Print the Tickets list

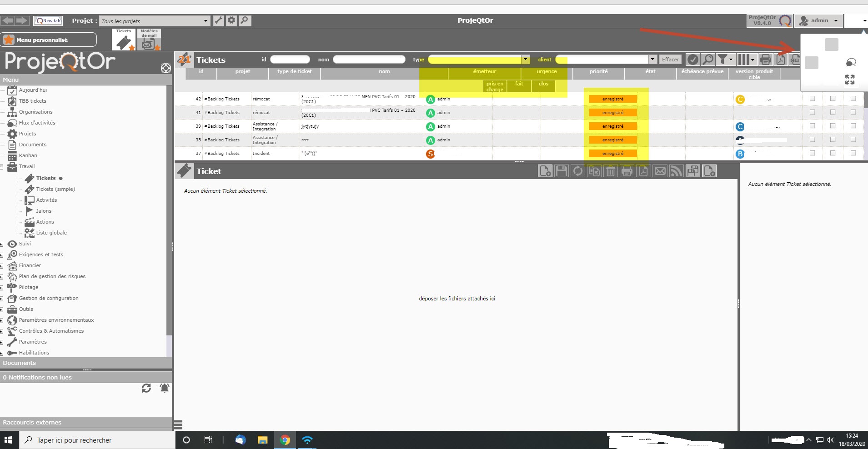[x=766, y=60]
